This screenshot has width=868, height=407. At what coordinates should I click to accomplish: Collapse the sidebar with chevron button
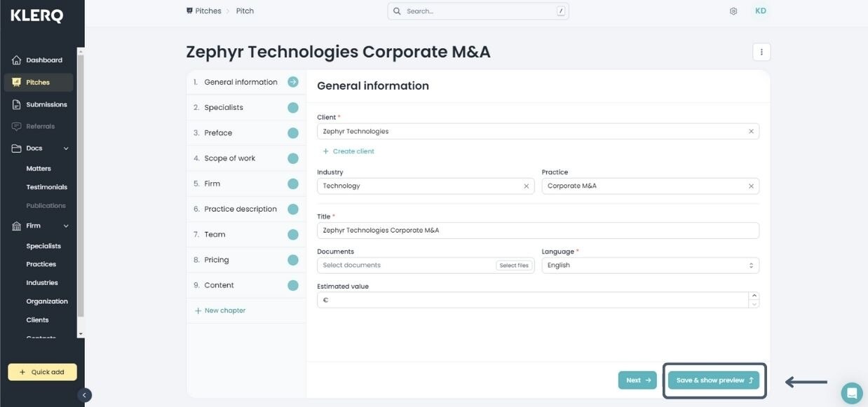coord(85,395)
